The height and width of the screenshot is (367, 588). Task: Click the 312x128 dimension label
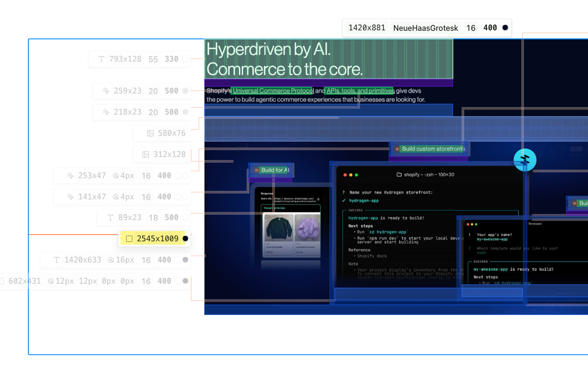click(170, 155)
